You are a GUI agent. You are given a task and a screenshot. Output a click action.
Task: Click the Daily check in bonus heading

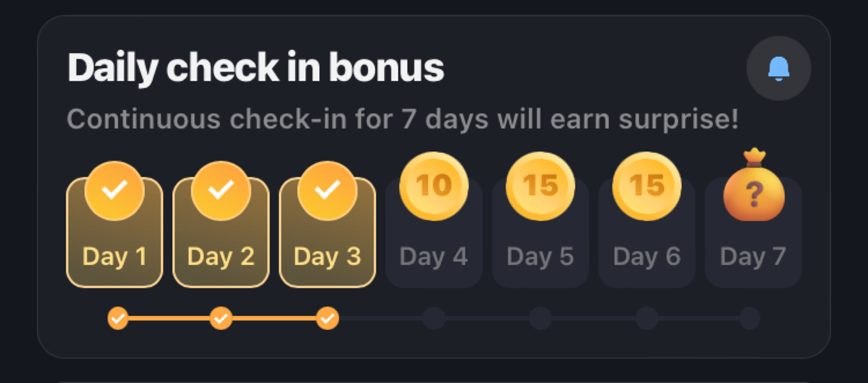coord(255,69)
